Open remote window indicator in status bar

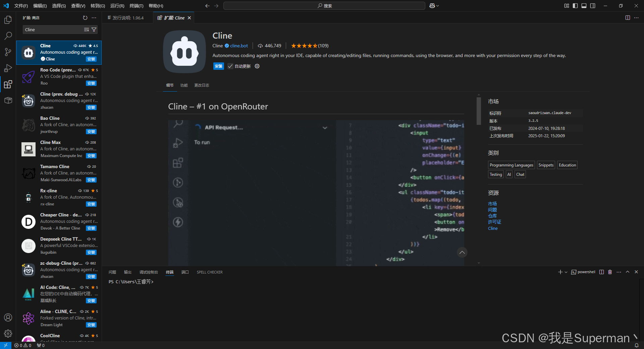pos(6,345)
